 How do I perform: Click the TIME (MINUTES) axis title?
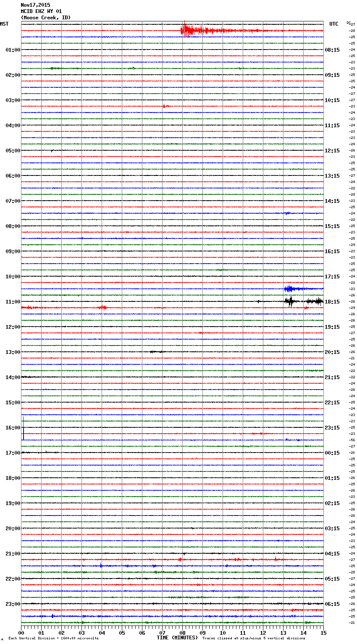click(177, 638)
